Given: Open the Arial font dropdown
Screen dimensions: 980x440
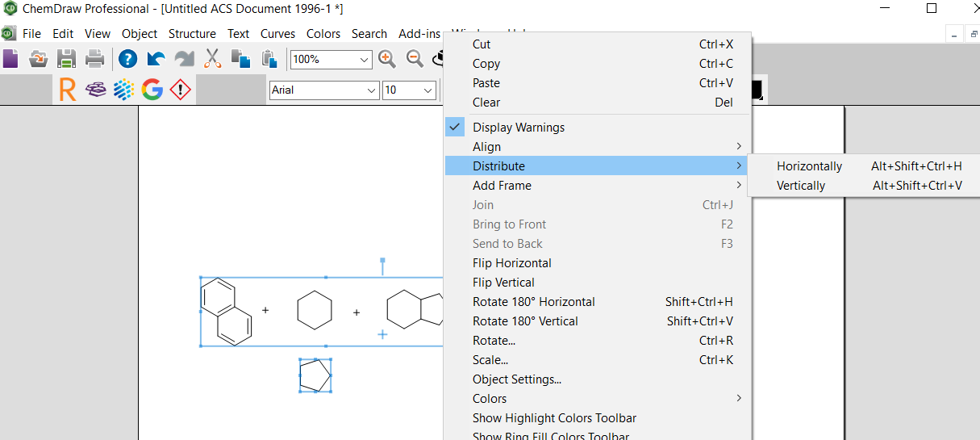Looking at the screenshot, I should [x=371, y=90].
